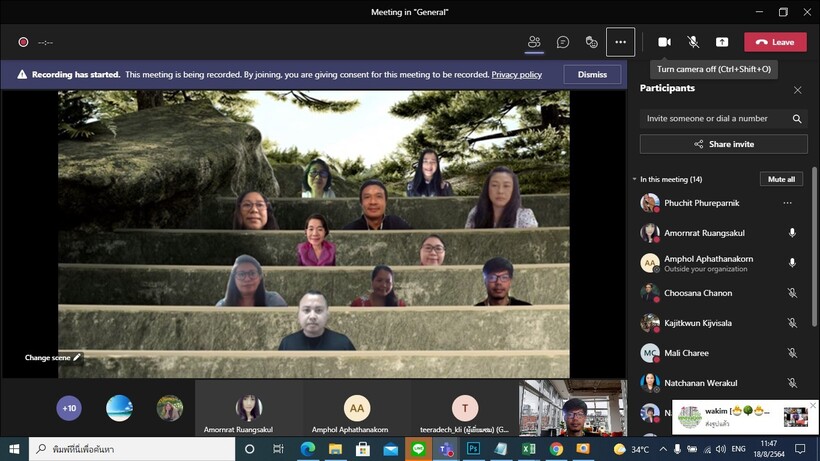Click Mali Charee muted mic icon

(792, 353)
